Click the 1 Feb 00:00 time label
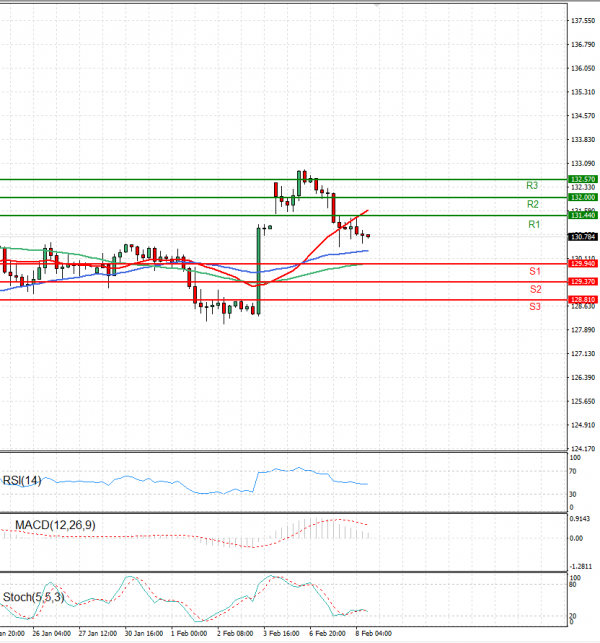 pyautogui.click(x=189, y=633)
